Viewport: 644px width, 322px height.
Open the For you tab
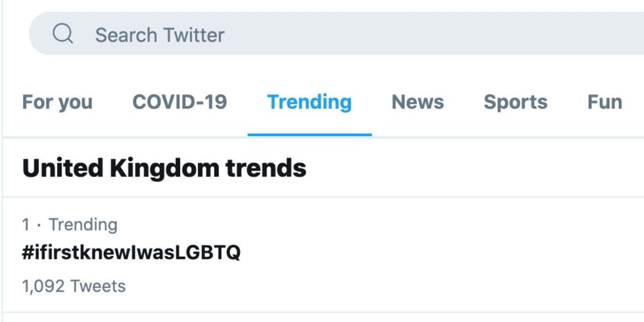[57, 103]
